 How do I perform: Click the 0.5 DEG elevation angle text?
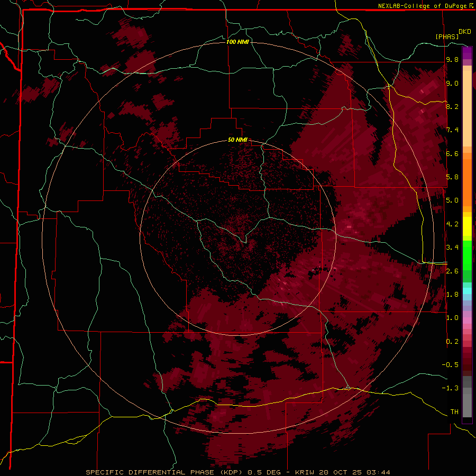pyautogui.click(x=264, y=472)
